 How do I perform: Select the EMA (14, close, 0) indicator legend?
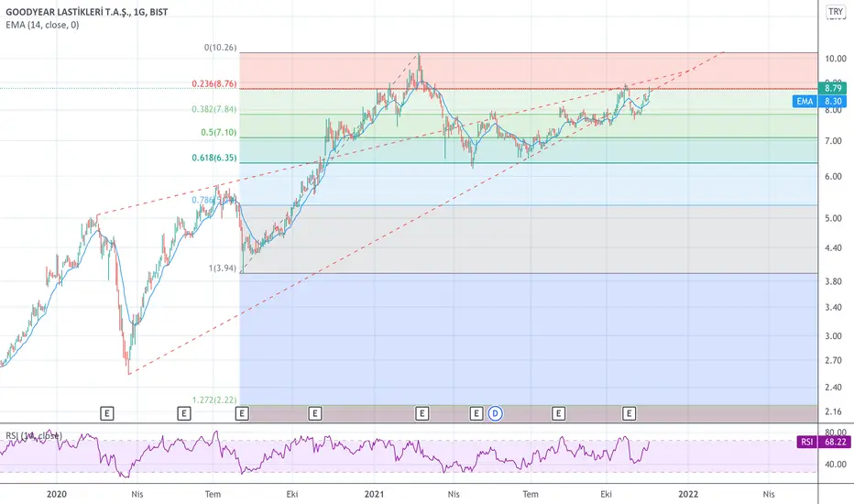point(42,25)
